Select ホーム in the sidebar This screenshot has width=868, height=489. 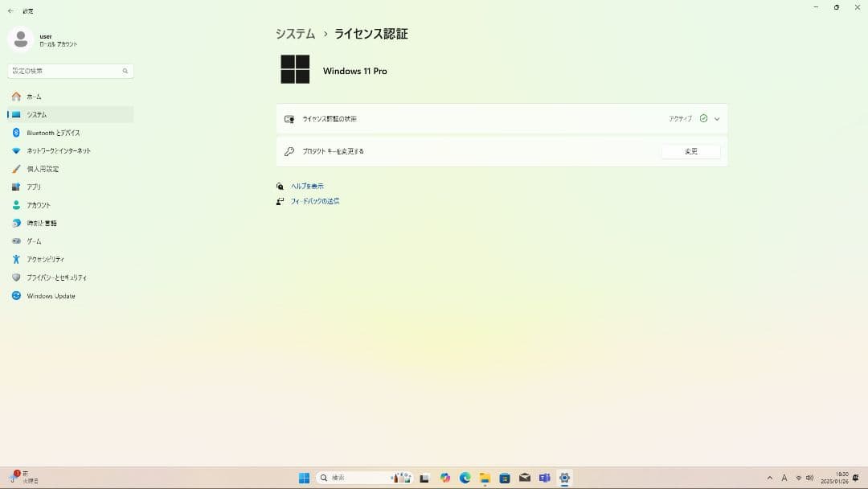(36, 97)
